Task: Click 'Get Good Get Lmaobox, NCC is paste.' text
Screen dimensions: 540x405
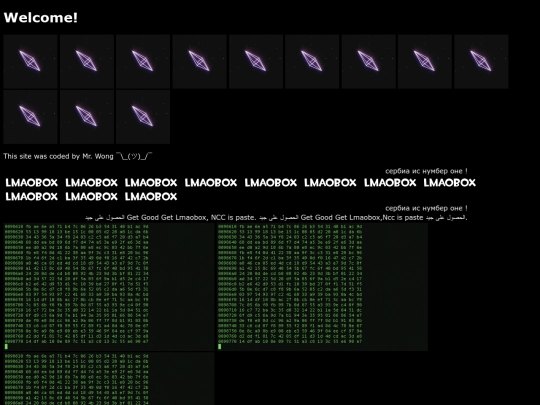Action: (x=191, y=217)
